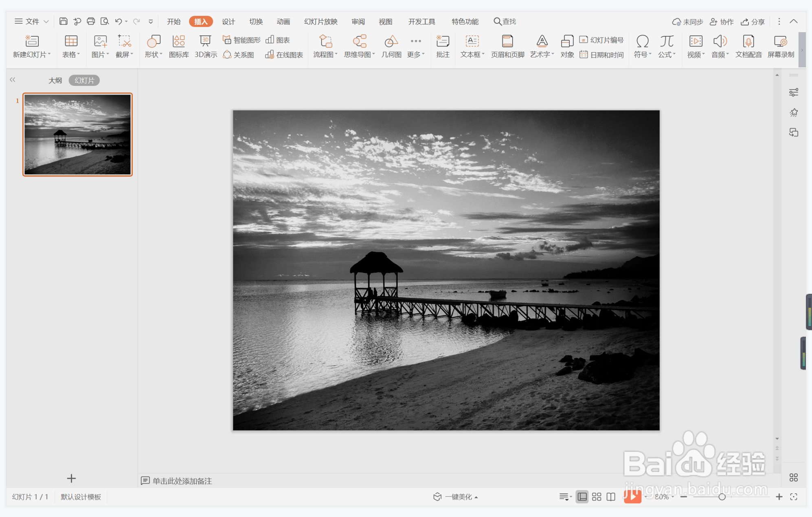This screenshot has width=812, height=517.
Task: Insert 智能图形 smart graphic
Action: point(241,40)
